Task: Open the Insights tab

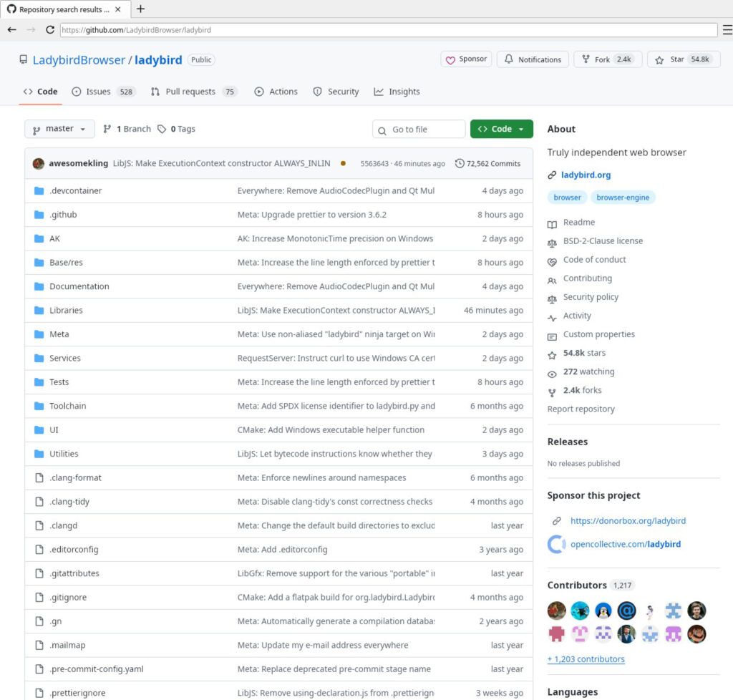Action: [x=397, y=92]
